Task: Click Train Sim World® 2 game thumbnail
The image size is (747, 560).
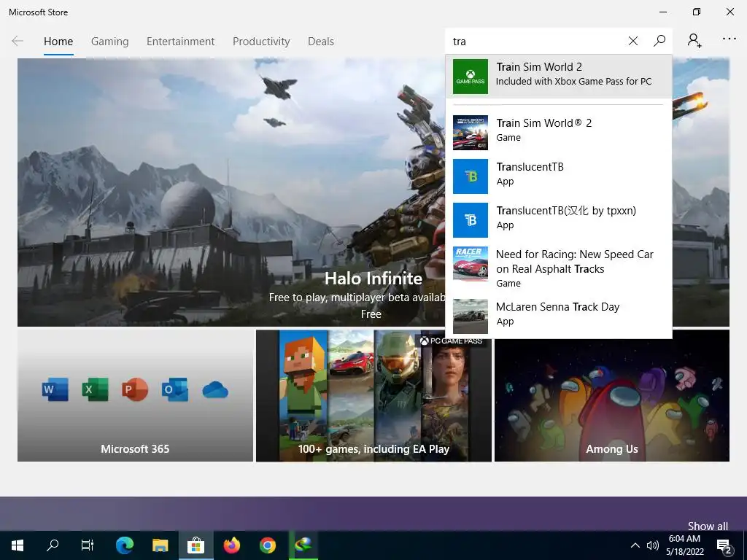Action: point(471,133)
